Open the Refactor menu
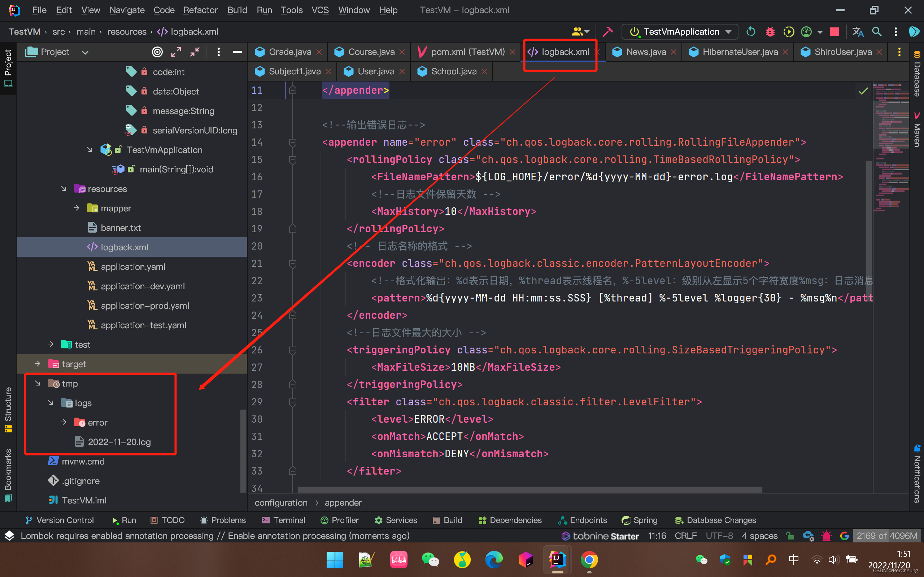 200,10
